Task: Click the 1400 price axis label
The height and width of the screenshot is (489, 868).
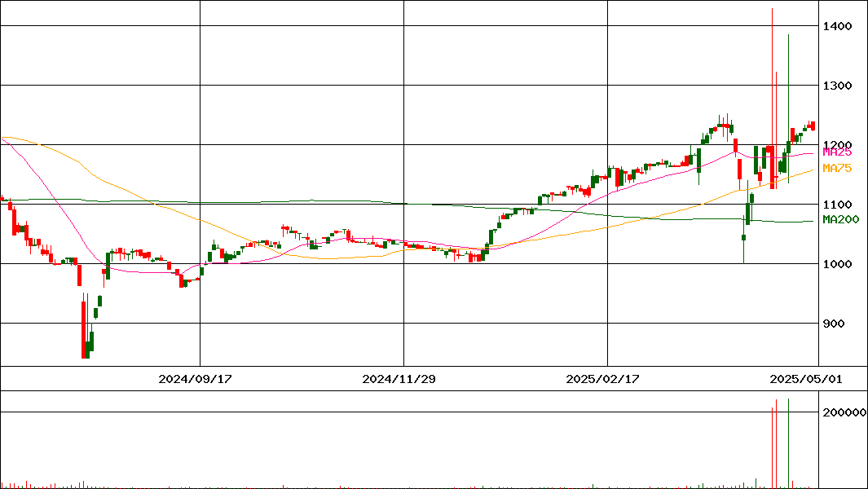Action: [x=837, y=26]
